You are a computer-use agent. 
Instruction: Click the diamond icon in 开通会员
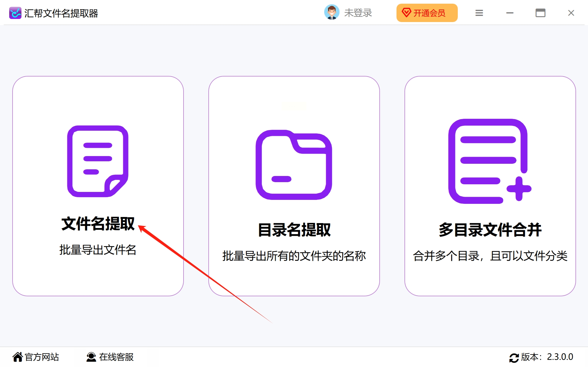[406, 13]
